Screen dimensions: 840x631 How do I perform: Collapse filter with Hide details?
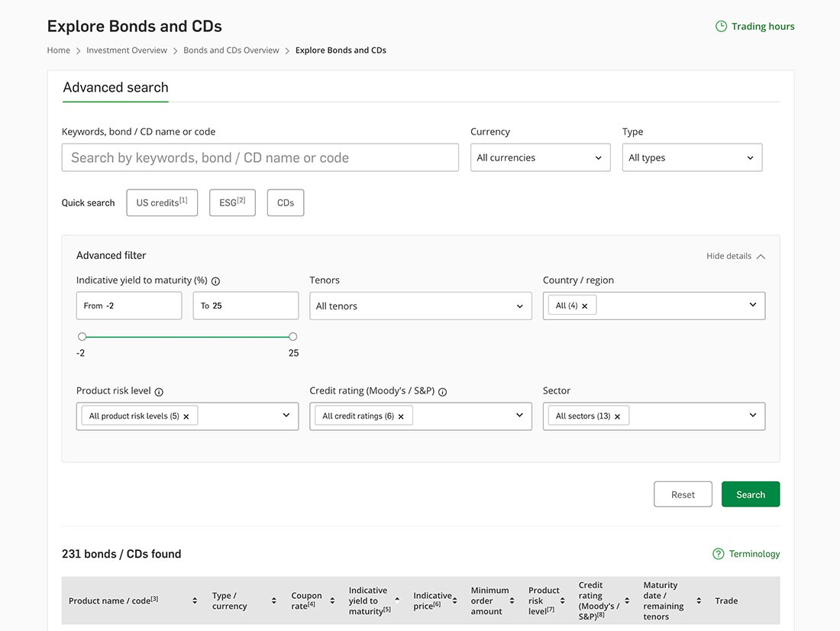735,256
